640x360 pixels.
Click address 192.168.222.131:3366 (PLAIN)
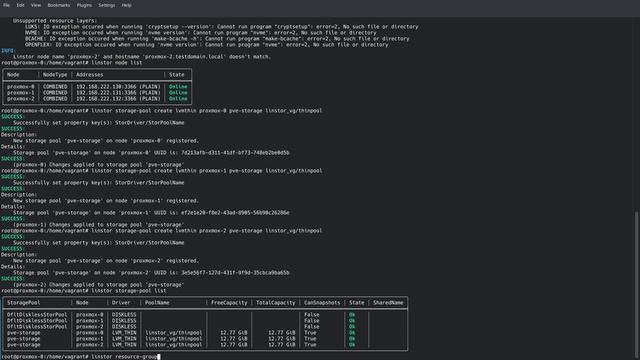(x=118, y=93)
